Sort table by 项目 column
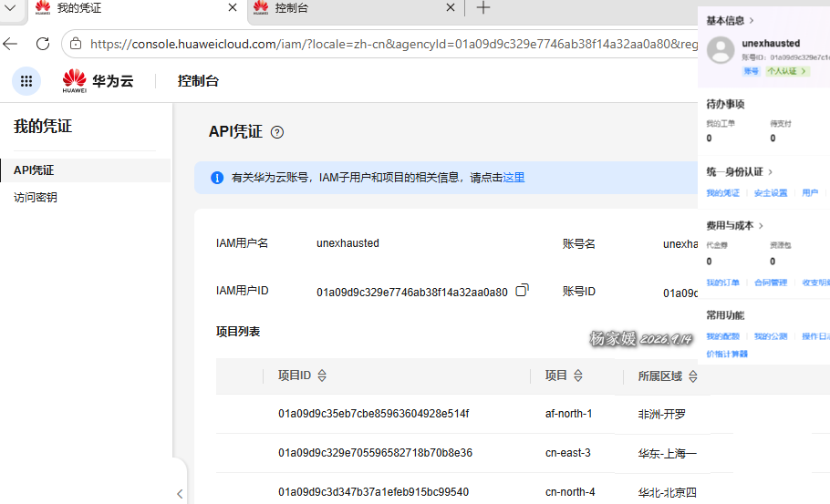Screen dimensions: 830x504 (x=578, y=375)
